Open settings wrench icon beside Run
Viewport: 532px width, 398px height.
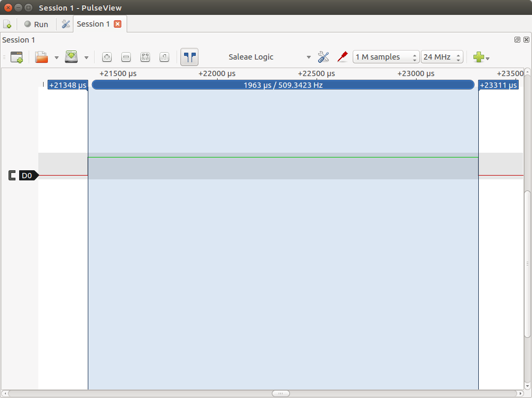[66, 24]
